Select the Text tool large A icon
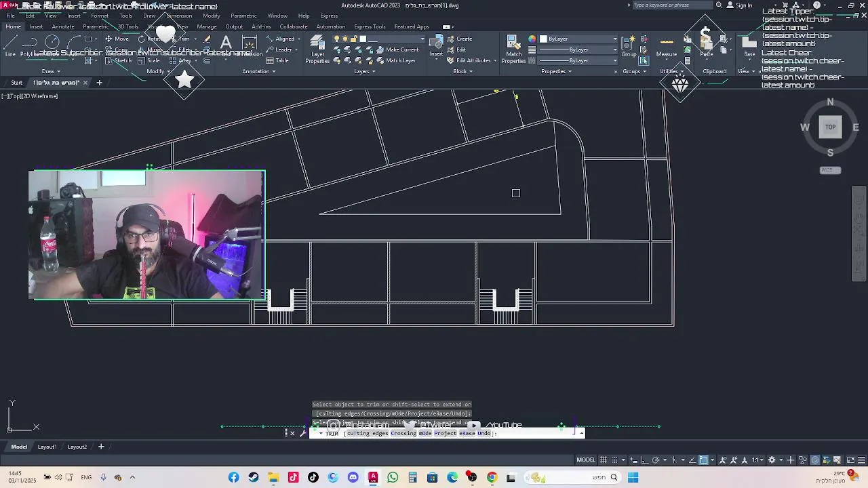 226,44
